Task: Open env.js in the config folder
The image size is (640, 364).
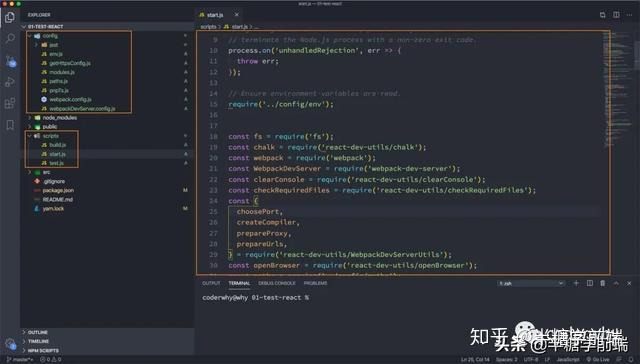Action: click(56, 54)
